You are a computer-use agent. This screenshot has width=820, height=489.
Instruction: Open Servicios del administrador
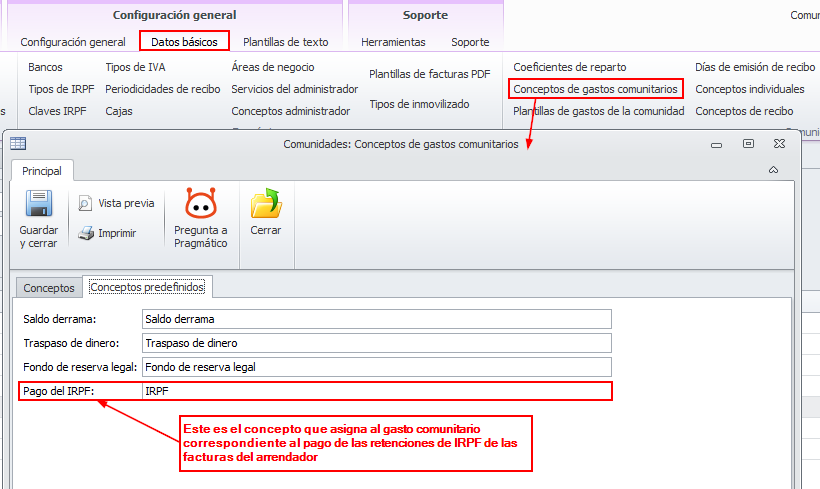click(294, 89)
